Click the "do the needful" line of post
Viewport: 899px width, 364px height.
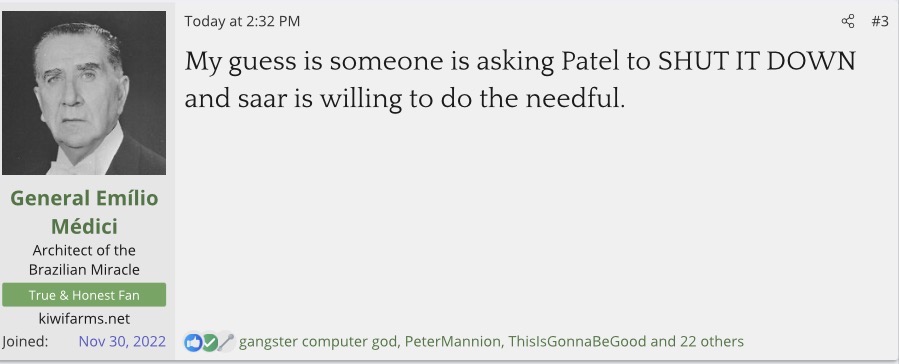tap(404, 99)
